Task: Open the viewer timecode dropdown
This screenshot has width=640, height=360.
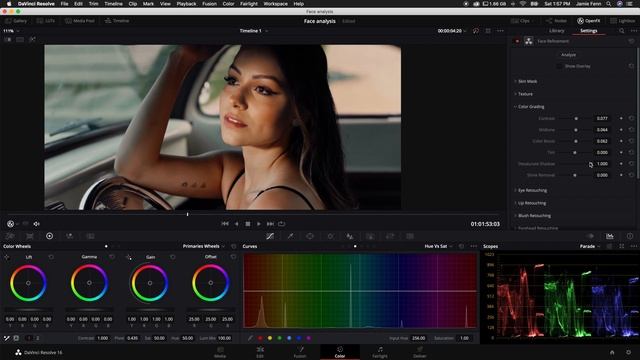Action: click(451, 31)
